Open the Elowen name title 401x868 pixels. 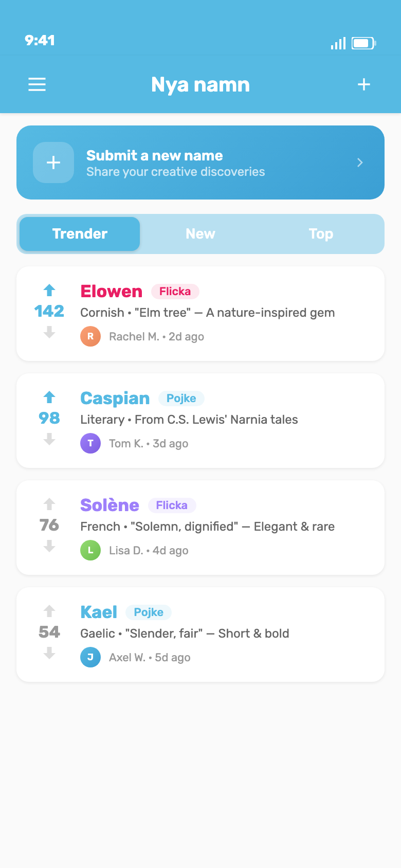[x=111, y=292]
